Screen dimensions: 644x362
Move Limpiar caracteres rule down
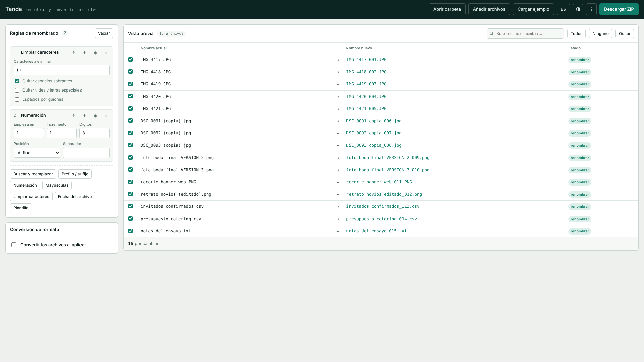84,53
